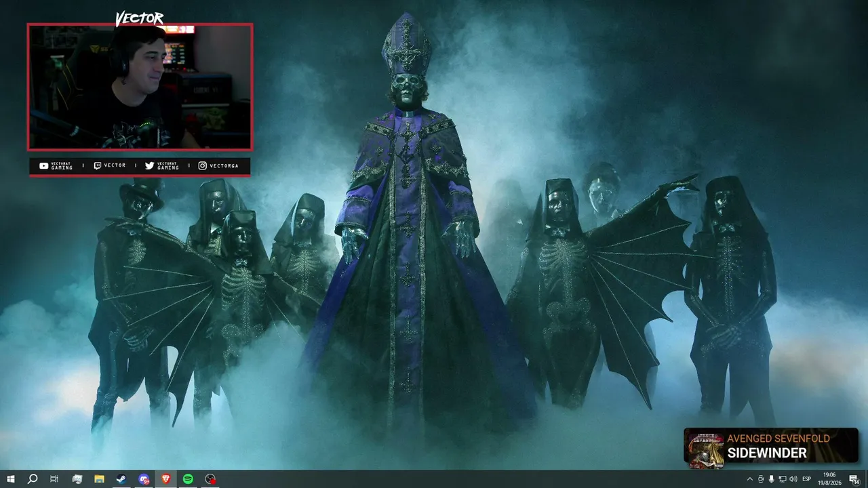Change the ESP input language
This screenshot has height=488, width=868.
pyautogui.click(x=807, y=479)
